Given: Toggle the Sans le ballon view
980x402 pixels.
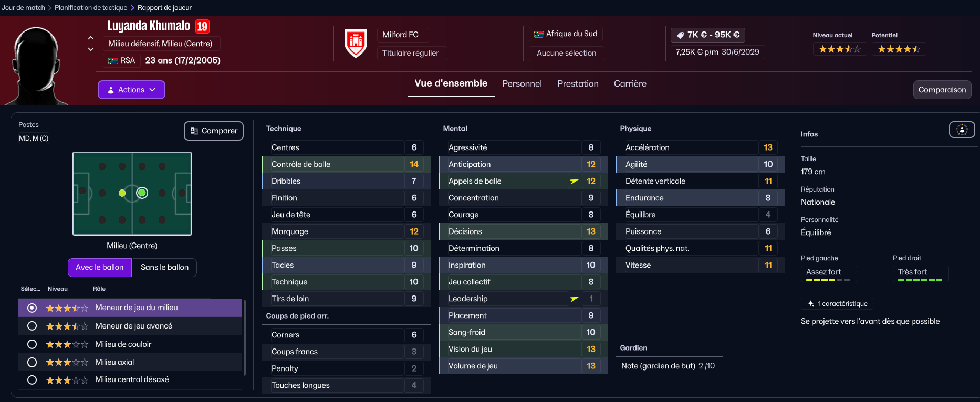Looking at the screenshot, I should pos(164,267).
